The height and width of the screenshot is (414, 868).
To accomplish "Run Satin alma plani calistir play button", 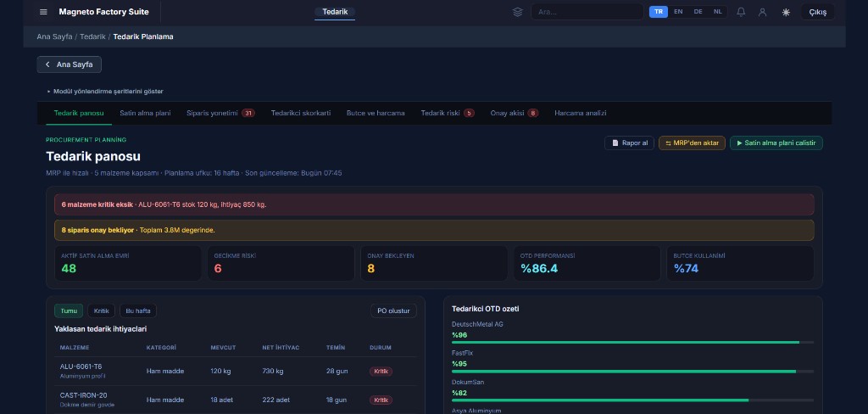I will [x=776, y=143].
